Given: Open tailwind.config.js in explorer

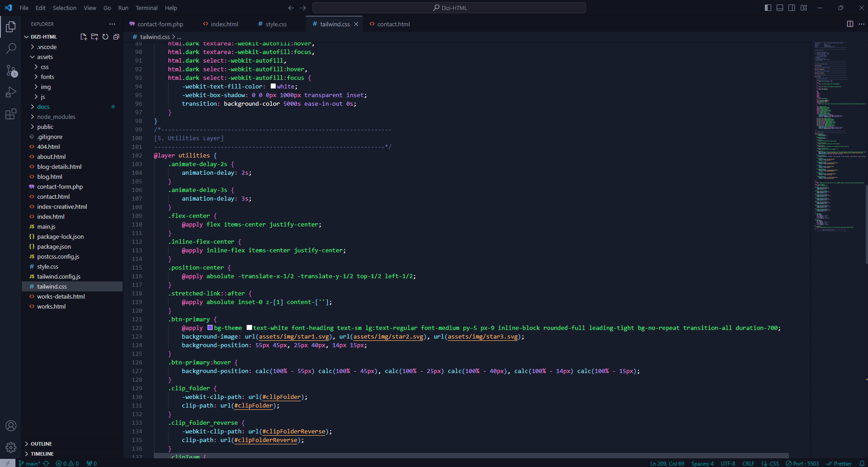Looking at the screenshot, I should (59, 276).
